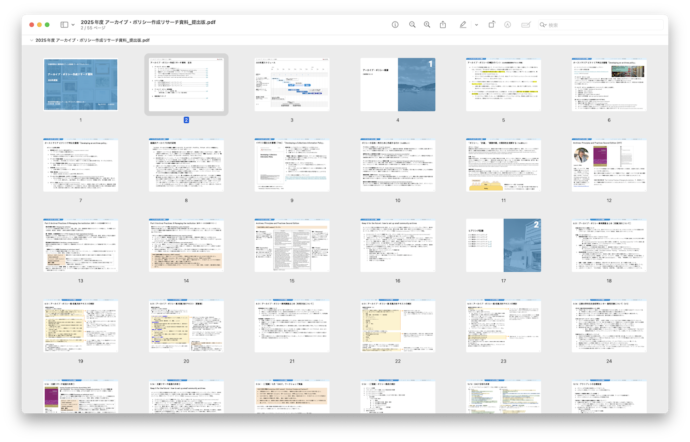Open the sidebar view options chevron
The height and width of the screenshot is (442, 690).
click(x=73, y=24)
